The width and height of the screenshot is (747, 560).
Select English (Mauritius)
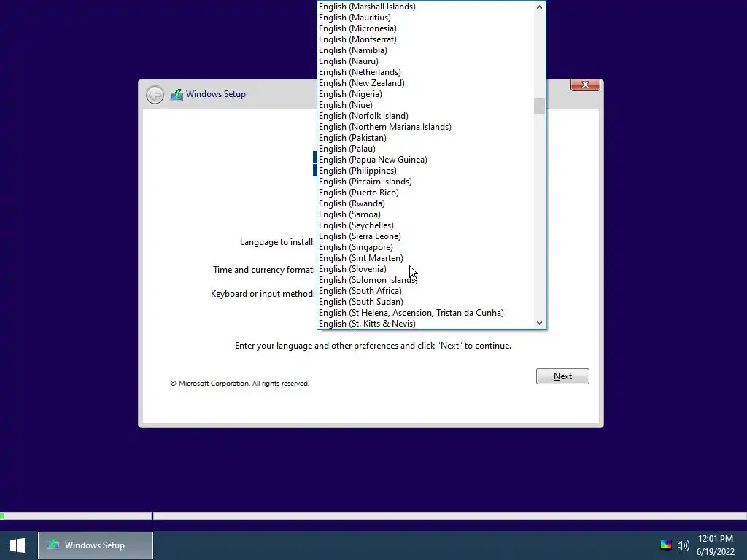[x=425, y=17]
